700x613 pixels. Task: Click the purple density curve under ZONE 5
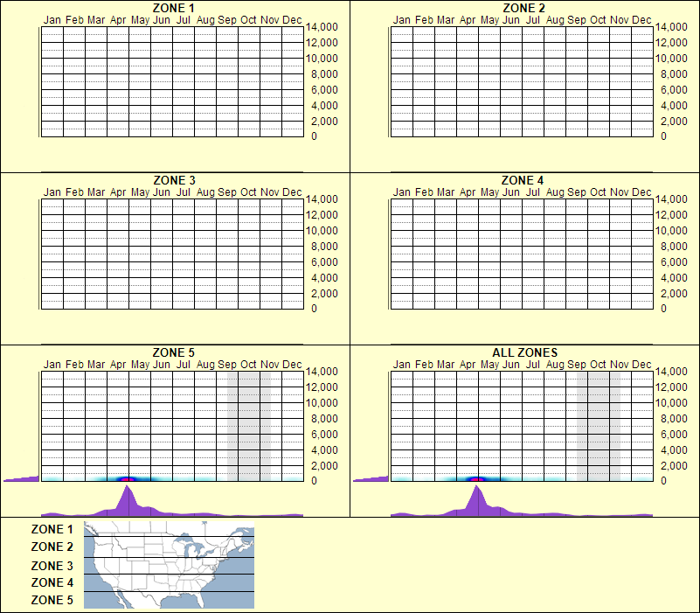click(128, 498)
